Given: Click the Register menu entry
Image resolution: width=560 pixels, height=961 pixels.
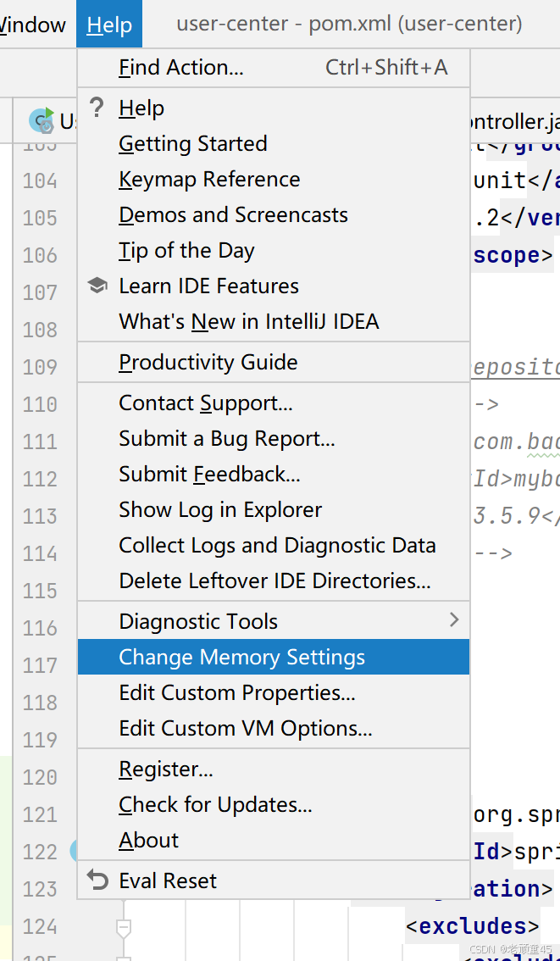Looking at the screenshot, I should click(166, 769).
